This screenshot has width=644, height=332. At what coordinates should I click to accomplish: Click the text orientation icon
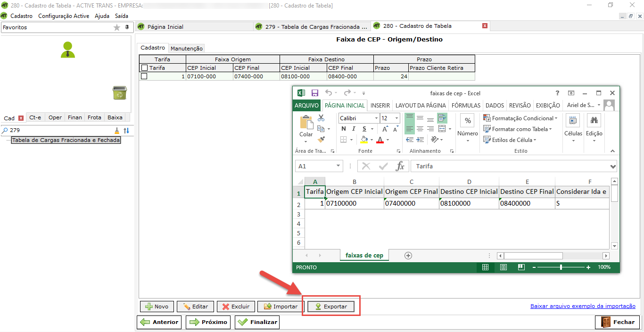pyautogui.click(x=434, y=140)
